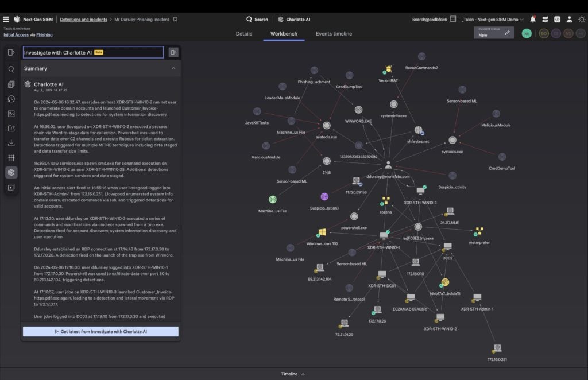Image resolution: width=588 pixels, height=380 pixels.
Task: Open the global Search
Action: (257, 19)
